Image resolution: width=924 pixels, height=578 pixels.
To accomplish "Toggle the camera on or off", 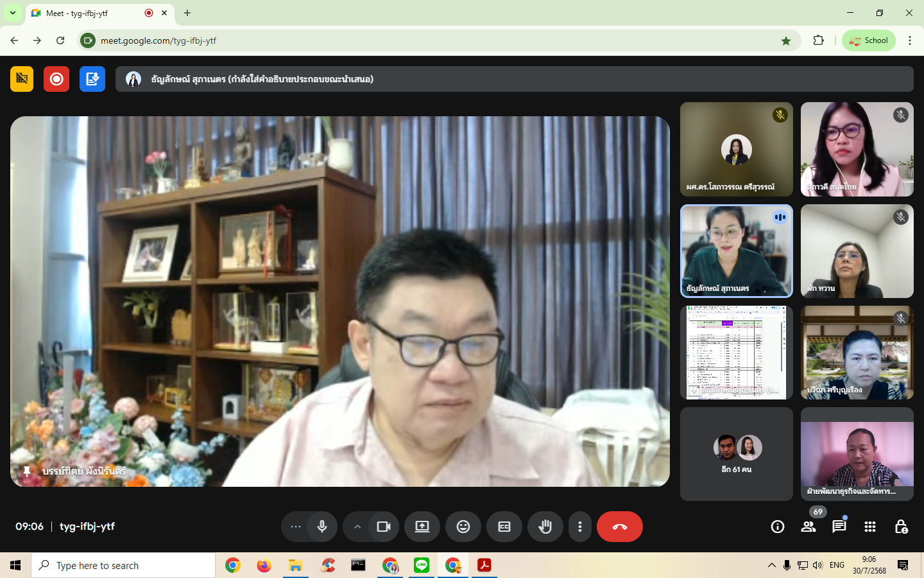I will 384,527.
